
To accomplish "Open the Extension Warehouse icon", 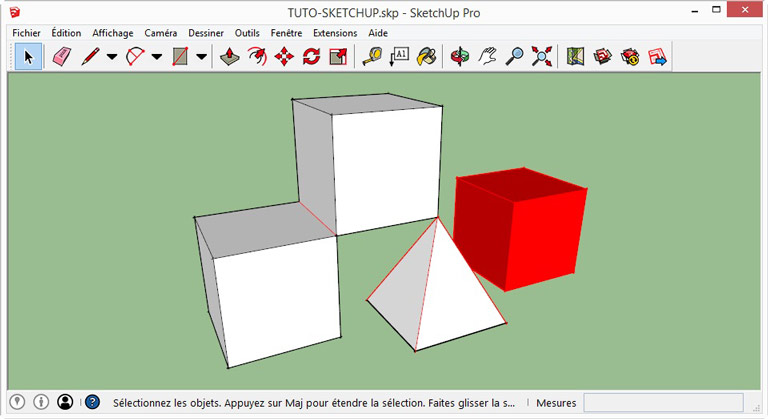I will tap(630, 57).
